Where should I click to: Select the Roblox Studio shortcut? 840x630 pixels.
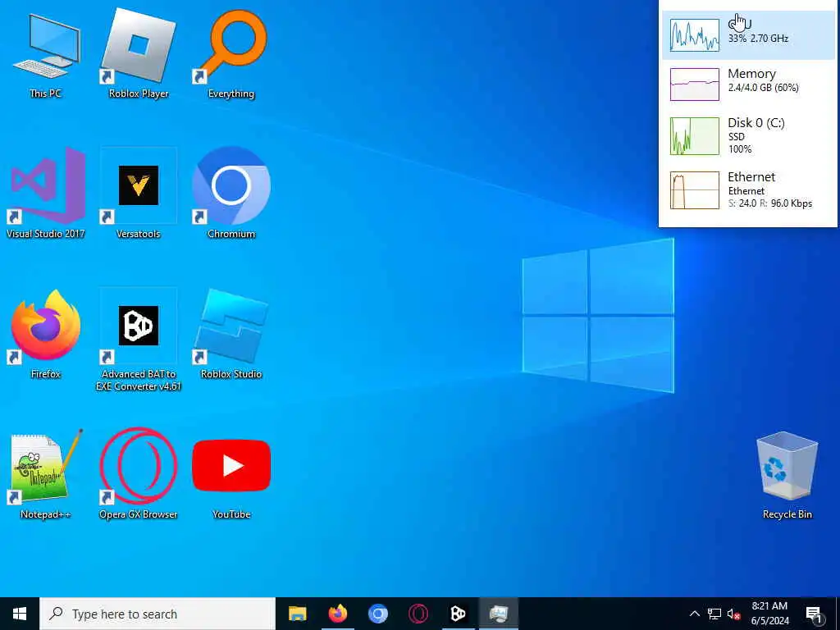[231, 335]
